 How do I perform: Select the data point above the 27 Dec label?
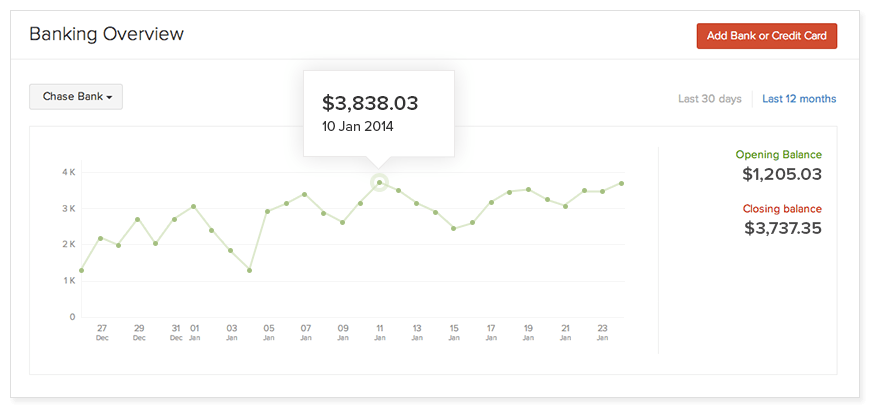(x=100, y=238)
